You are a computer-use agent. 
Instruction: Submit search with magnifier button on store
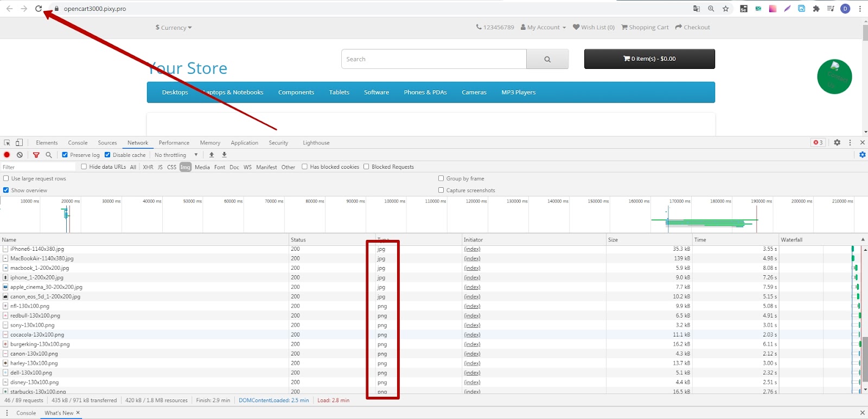click(547, 59)
